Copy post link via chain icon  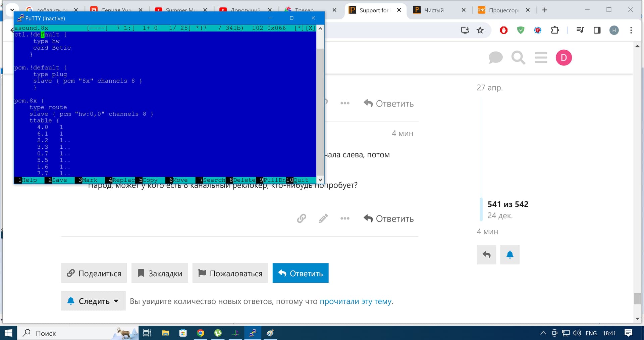point(301,218)
